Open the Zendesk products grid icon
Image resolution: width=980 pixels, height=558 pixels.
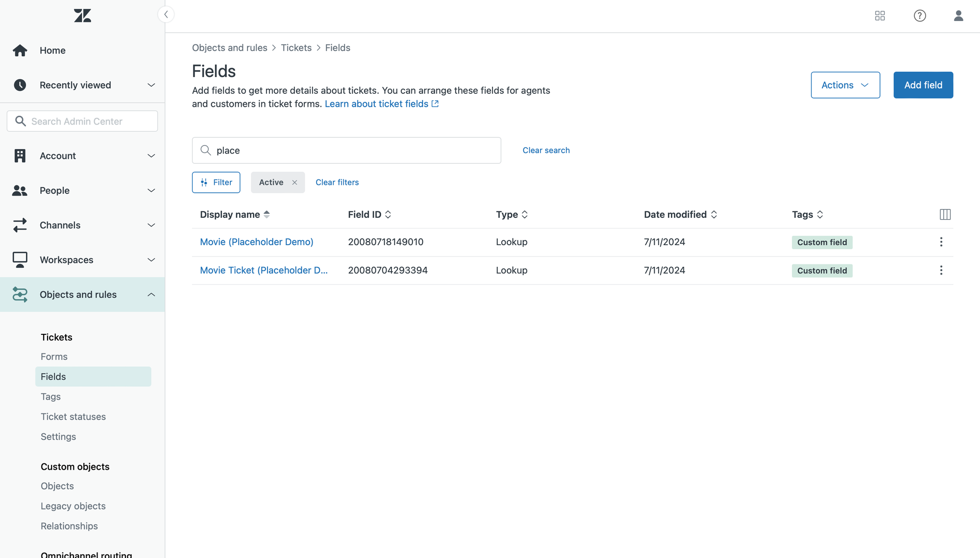[880, 16]
